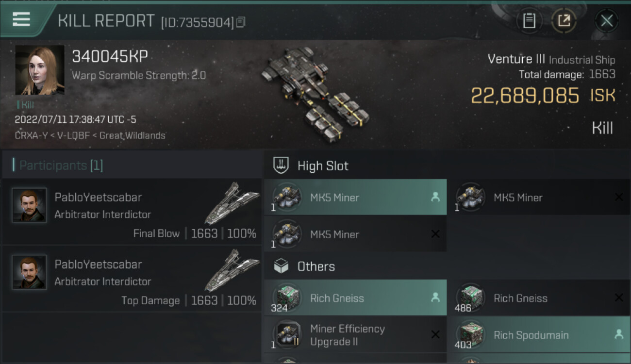The image size is (631, 364).
Task: Click the Final Blow Arbitrator Interdictor ship icon
Action: coord(232,203)
